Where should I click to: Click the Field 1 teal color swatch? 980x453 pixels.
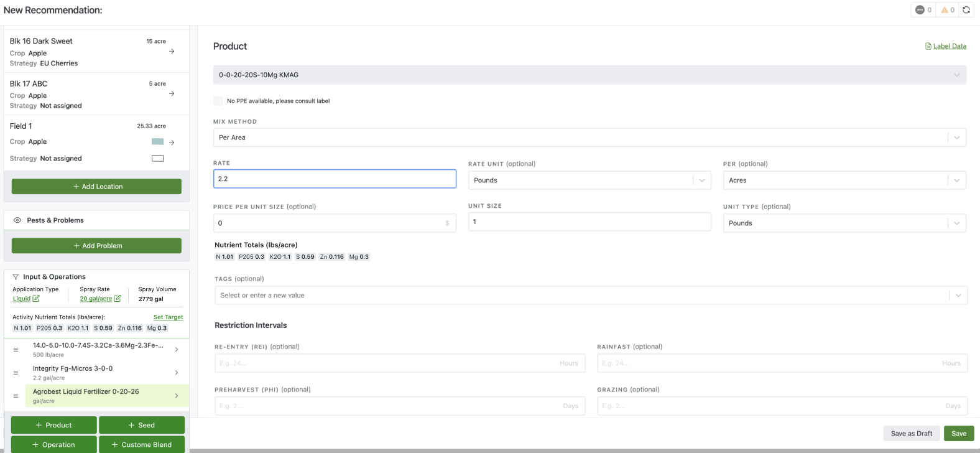pos(158,142)
